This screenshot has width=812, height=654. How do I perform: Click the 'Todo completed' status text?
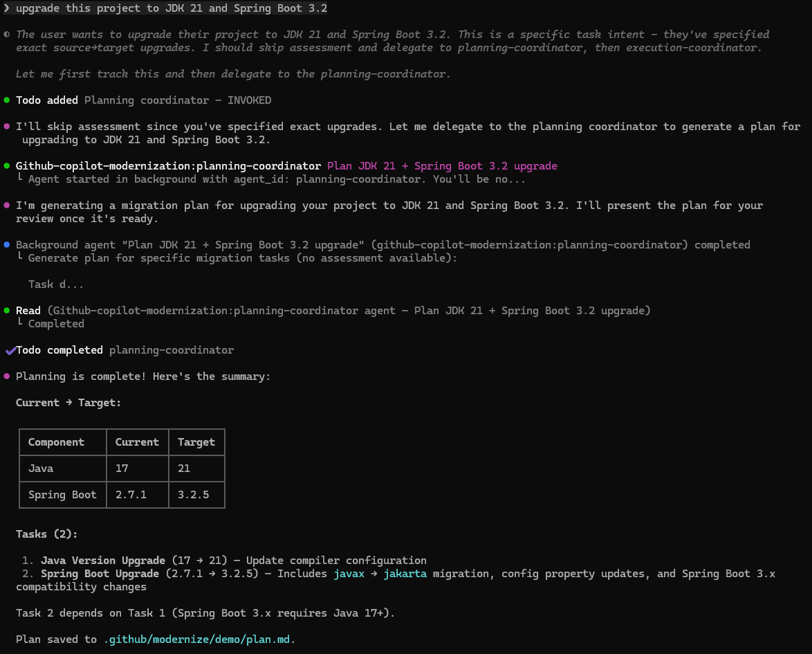[x=59, y=350]
